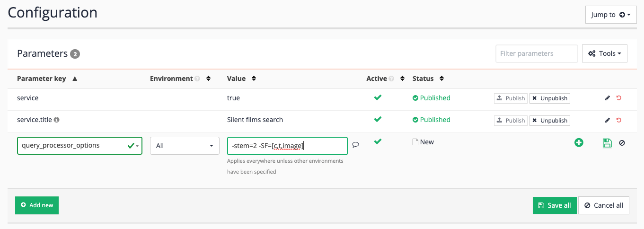Click the info icon next to service.title
This screenshot has width=644, height=229.
pos(57,120)
